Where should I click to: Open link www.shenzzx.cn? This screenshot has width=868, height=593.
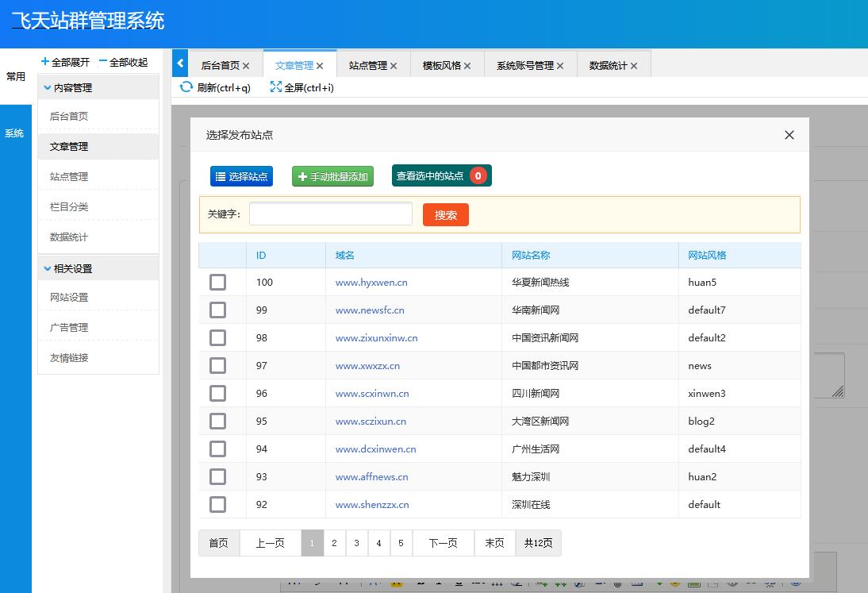point(372,505)
